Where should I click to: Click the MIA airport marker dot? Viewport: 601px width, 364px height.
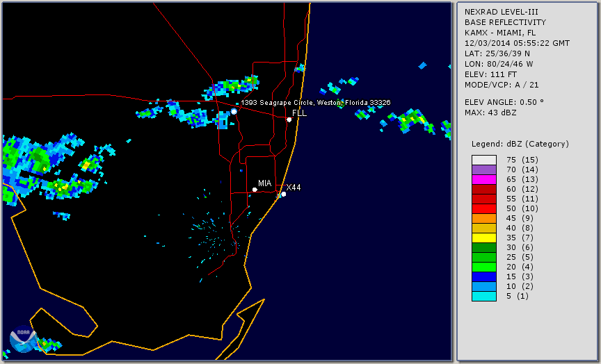pos(255,190)
